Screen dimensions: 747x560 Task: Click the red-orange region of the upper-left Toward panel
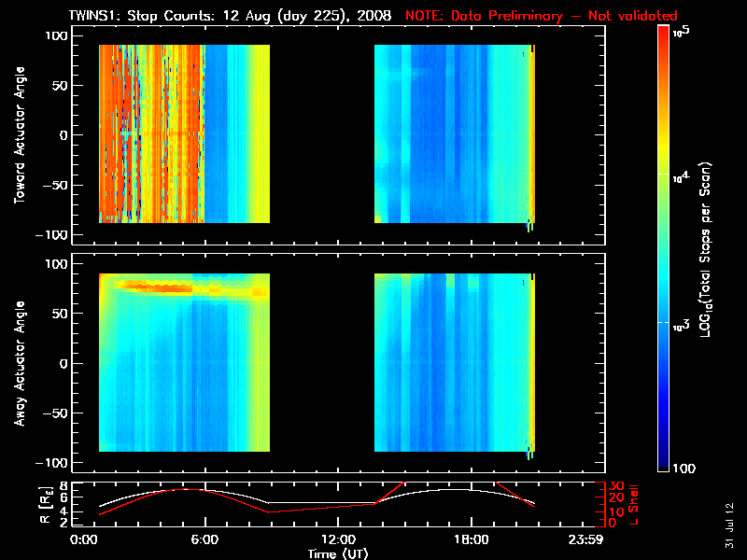(149, 131)
